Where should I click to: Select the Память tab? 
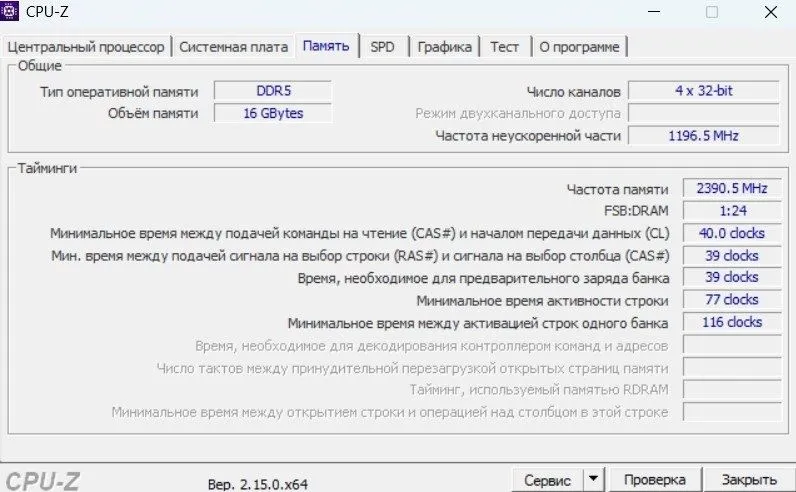[326, 46]
